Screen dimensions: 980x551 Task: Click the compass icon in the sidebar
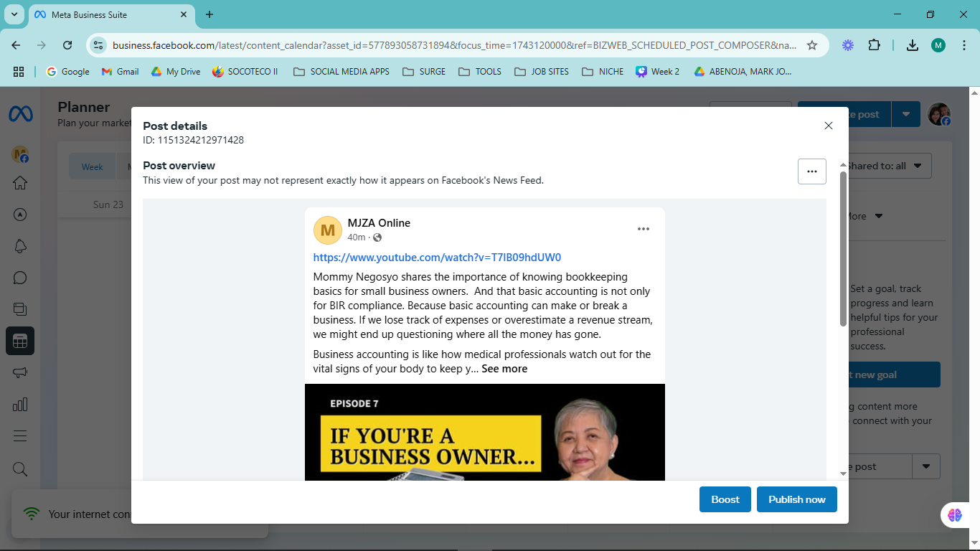pyautogui.click(x=20, y=215)
